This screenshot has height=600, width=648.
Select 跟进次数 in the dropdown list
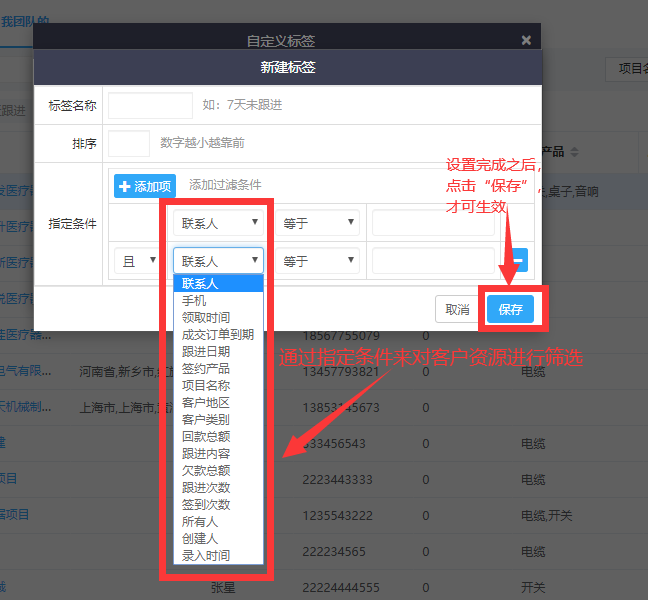pos(218,488)
